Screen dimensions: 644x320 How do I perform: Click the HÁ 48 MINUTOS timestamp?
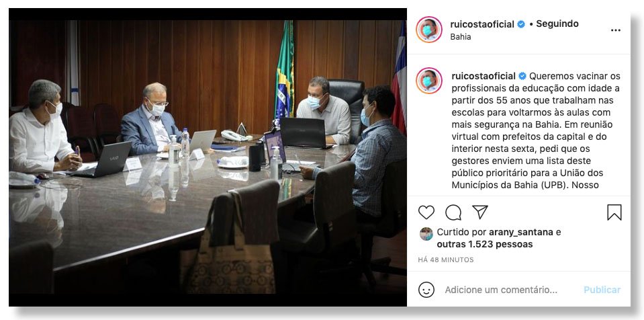[x=446, y=259]
